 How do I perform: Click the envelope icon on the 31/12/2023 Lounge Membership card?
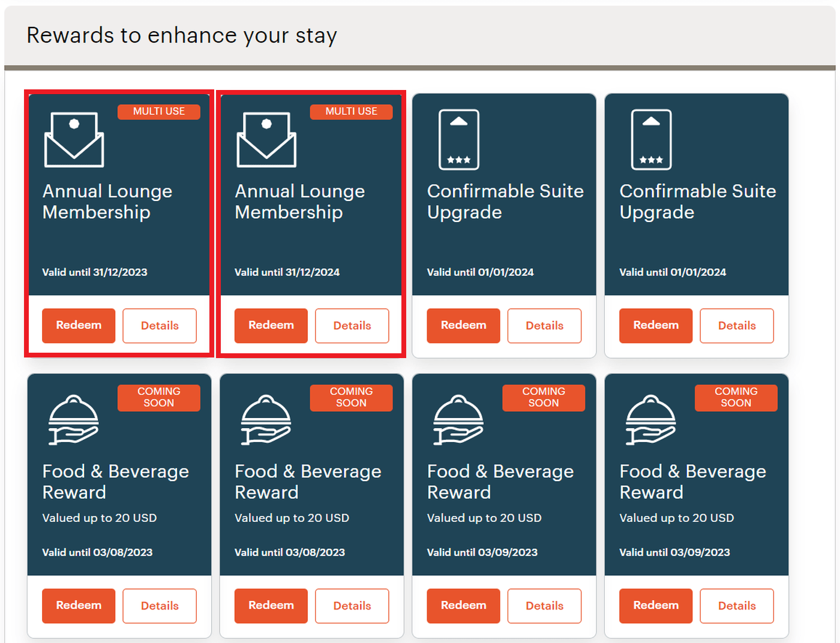click(x=74, y=139)
